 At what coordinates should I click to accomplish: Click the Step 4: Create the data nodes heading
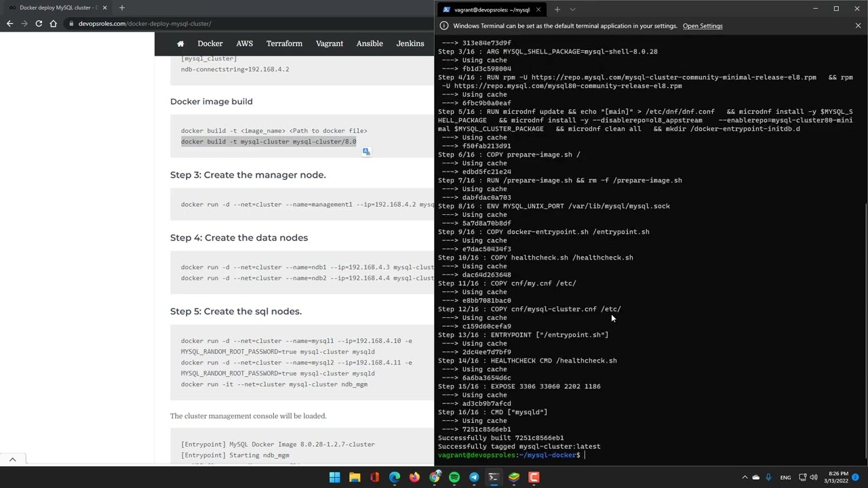point(239,238)
